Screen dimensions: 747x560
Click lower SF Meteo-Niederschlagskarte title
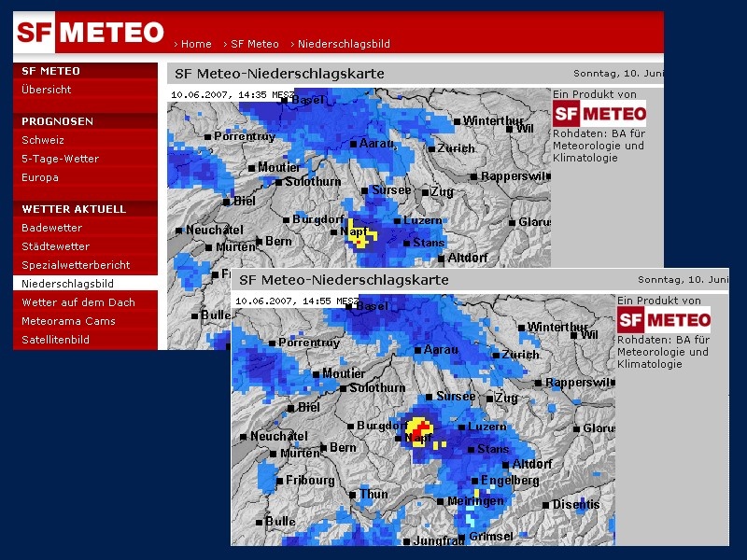coord(344,279)
